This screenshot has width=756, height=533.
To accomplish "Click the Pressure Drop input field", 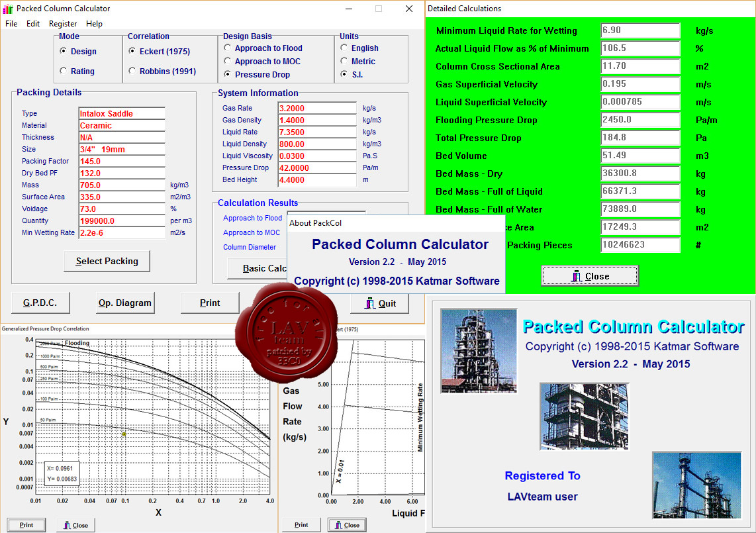I will pos(317,168).
